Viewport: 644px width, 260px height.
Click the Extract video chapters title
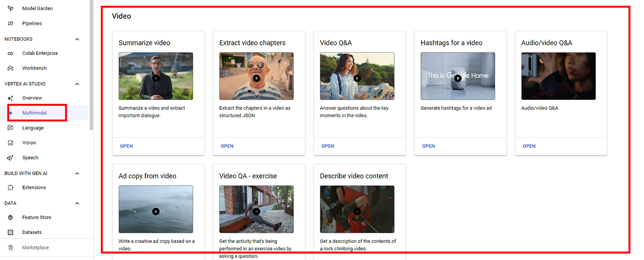(x=253, y=43)
